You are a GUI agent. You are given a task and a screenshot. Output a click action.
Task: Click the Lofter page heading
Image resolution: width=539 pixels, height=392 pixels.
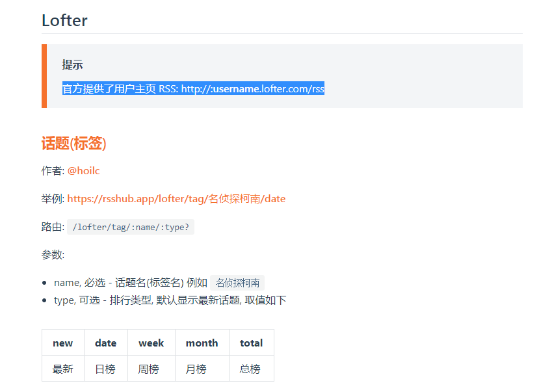pos(64,20)
